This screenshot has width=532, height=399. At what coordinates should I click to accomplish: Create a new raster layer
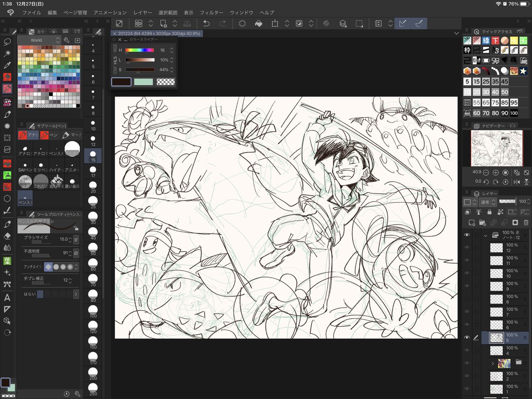[472, 223]
